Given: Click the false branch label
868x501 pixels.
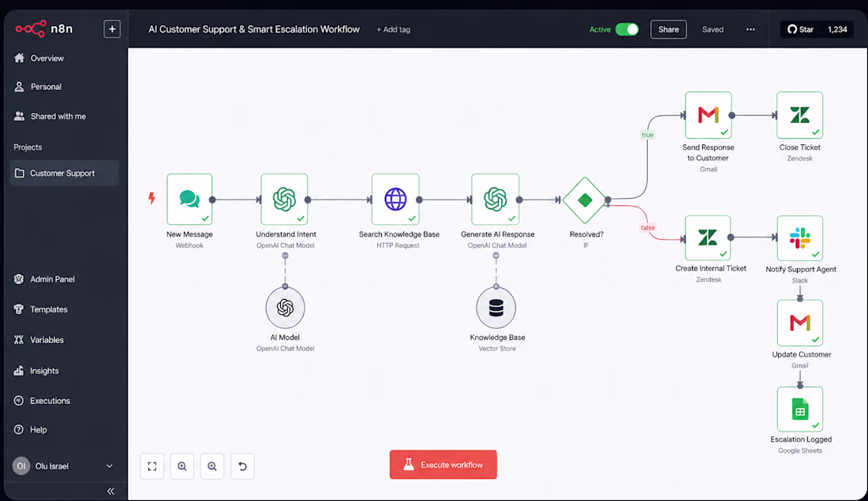Looking at the screenshot, I should tap(648, 228).
